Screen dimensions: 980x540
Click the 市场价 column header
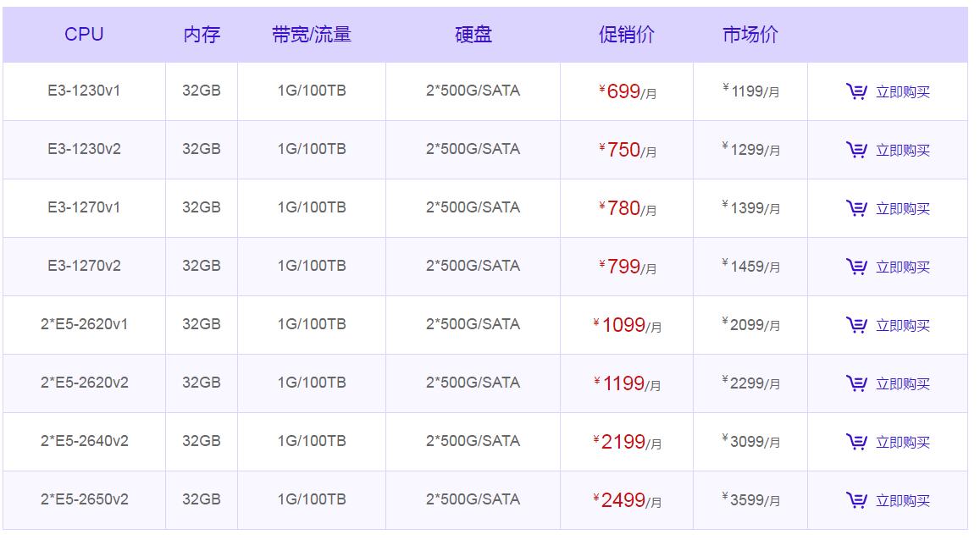[x=750, y=35]
